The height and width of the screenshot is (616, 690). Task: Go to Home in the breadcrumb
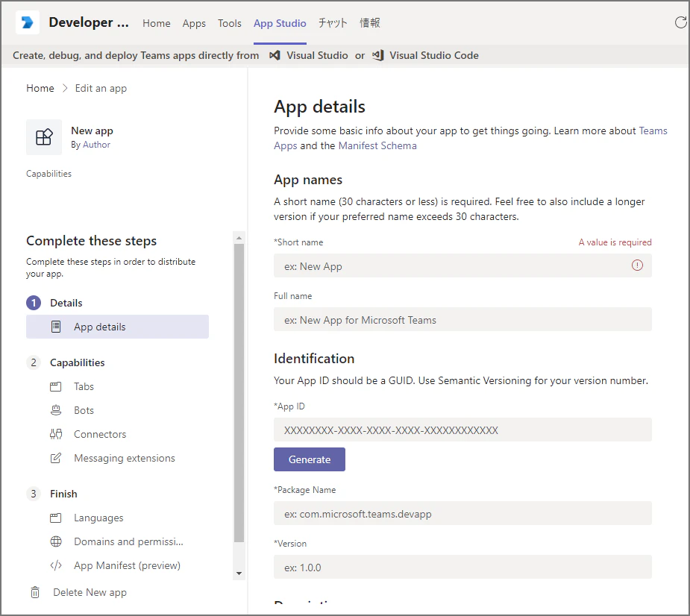coord(40,89)
